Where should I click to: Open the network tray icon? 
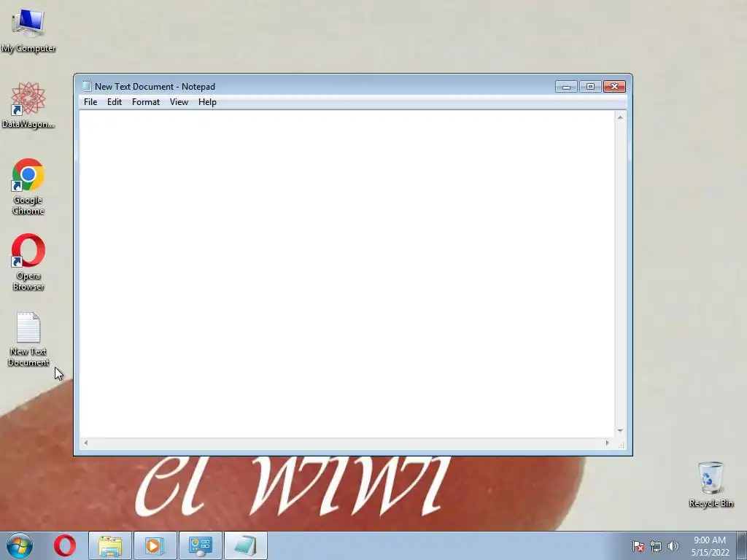click(656, 546)
